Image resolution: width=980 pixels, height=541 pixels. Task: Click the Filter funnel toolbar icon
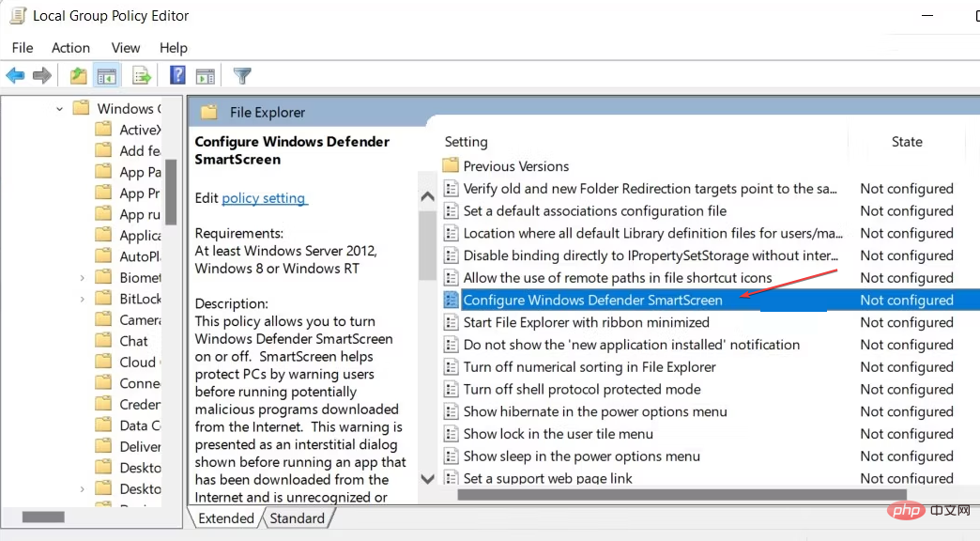(242, 76)
